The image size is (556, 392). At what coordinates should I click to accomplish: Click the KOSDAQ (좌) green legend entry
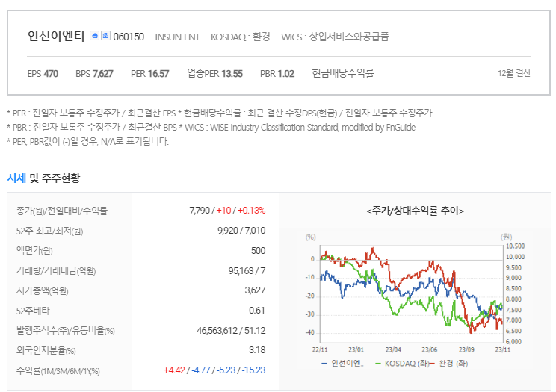tap(402, 364)
